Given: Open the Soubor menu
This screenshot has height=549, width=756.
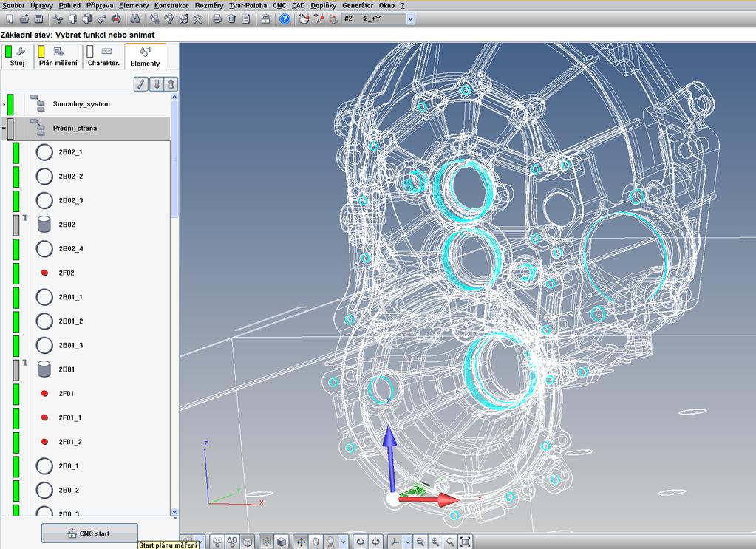Looking at the screenshot, I should (13, 5).
